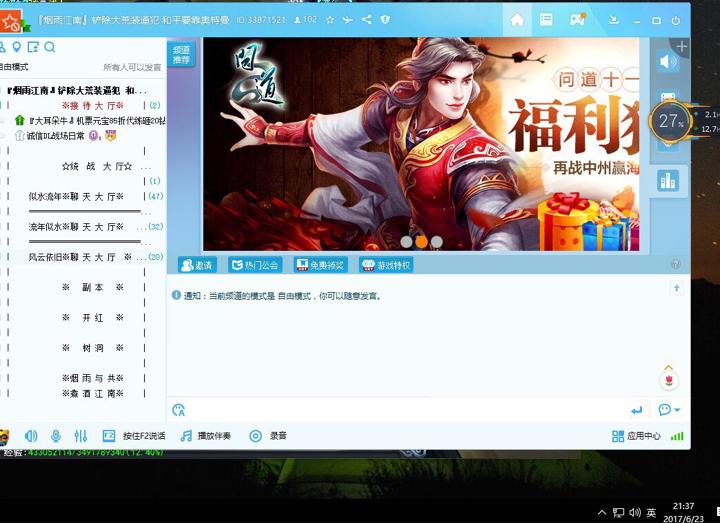Image resolution: width=720 pixels, height=523 pixels.
Task: Select the 流年似水※聊天大厅※ channel
Action: [x=76, y=226]
